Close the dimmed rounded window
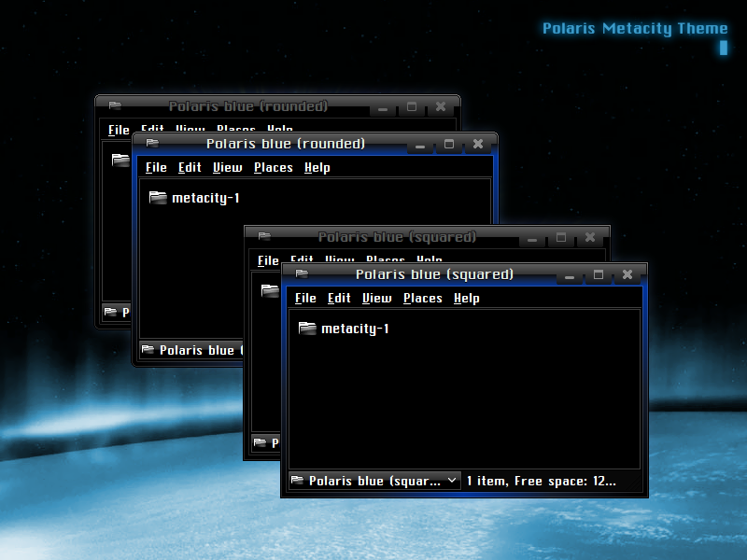This screenshot has height=560, width=747. point(441,107)
